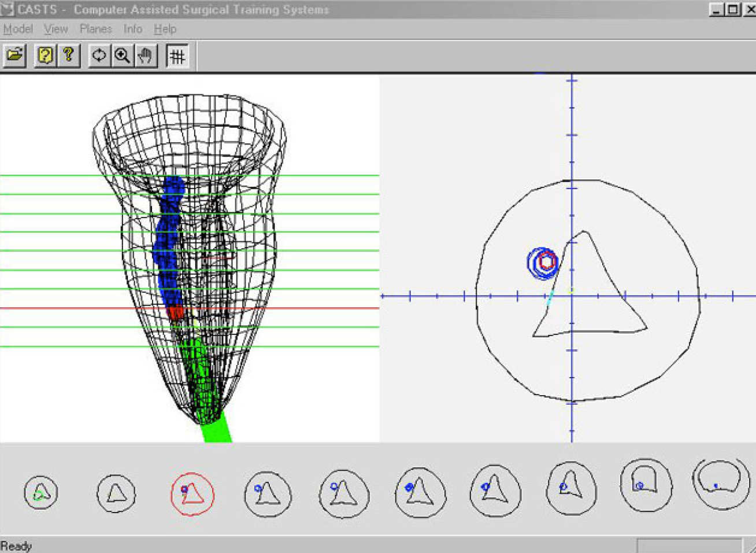
Task: Select the red highlighted slice thumbnail
Action: 192,494
